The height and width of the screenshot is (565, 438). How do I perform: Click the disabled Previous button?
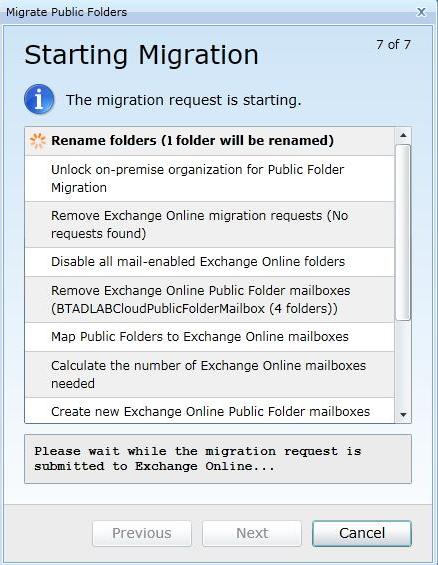(142, 533)
